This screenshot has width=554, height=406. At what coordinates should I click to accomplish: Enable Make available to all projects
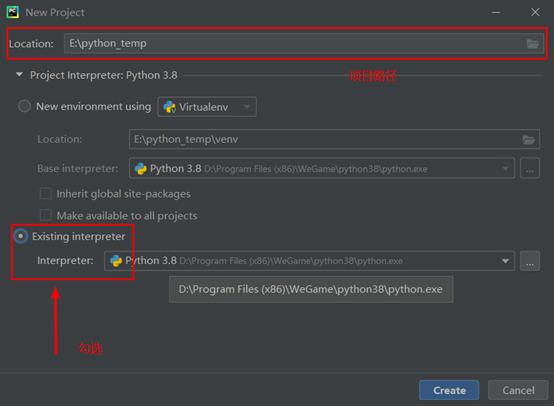pos(46,215)
